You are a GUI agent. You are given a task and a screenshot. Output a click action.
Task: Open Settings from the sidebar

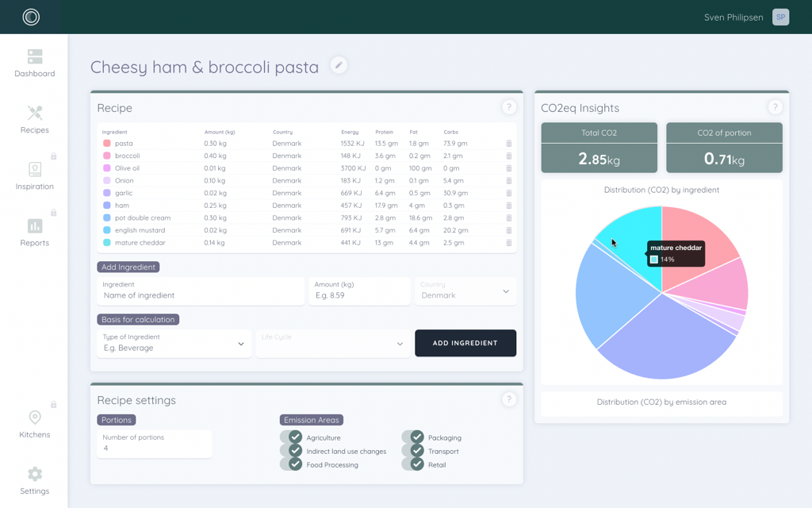click(35, 480)
